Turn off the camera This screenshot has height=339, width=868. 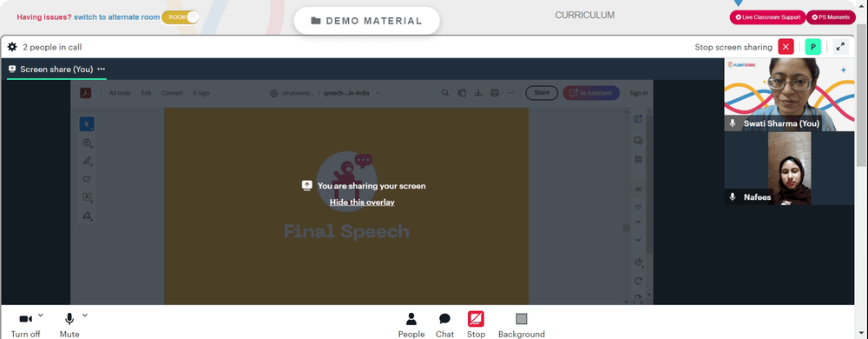click(x=25, y=325)
